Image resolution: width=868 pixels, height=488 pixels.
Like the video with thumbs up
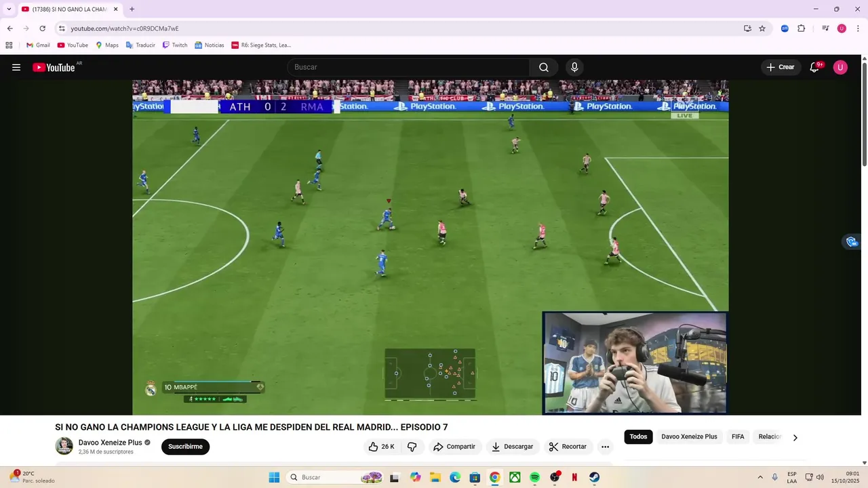(x=381, y=447)
